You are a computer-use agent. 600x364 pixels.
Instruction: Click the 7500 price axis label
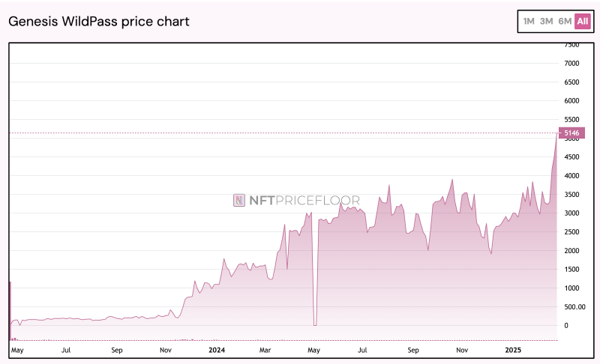tap(571, 45)
